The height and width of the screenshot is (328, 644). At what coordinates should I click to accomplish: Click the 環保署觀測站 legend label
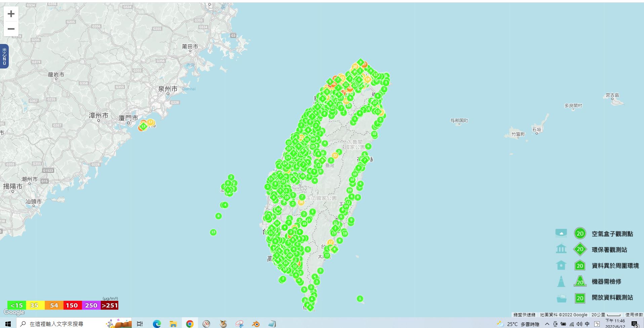609,249
